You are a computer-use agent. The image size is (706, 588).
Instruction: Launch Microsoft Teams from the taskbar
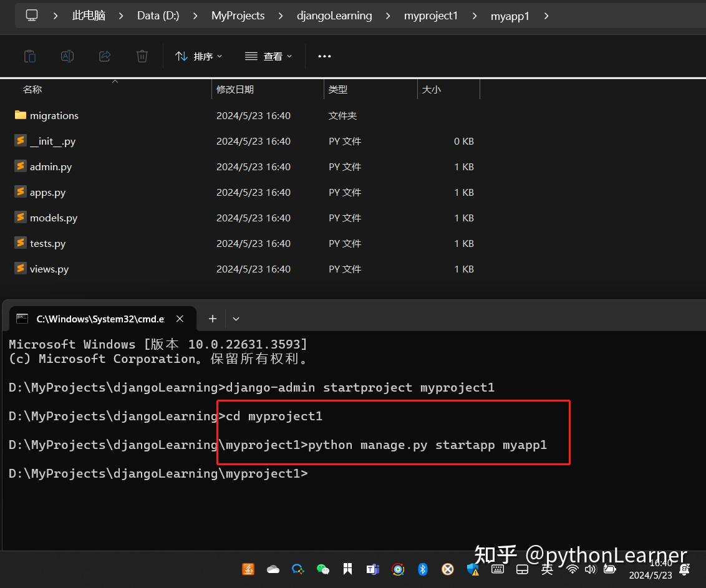372,569
